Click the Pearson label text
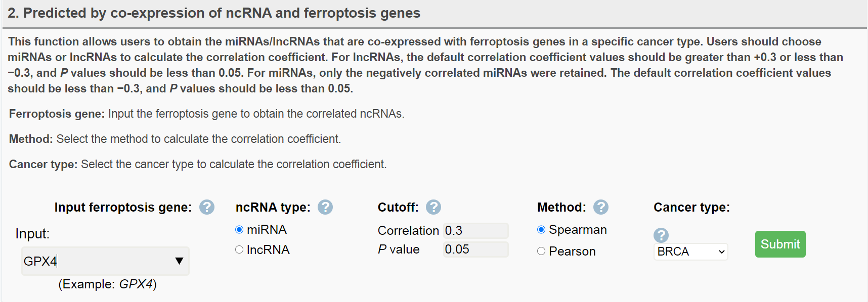 (572, 251)
